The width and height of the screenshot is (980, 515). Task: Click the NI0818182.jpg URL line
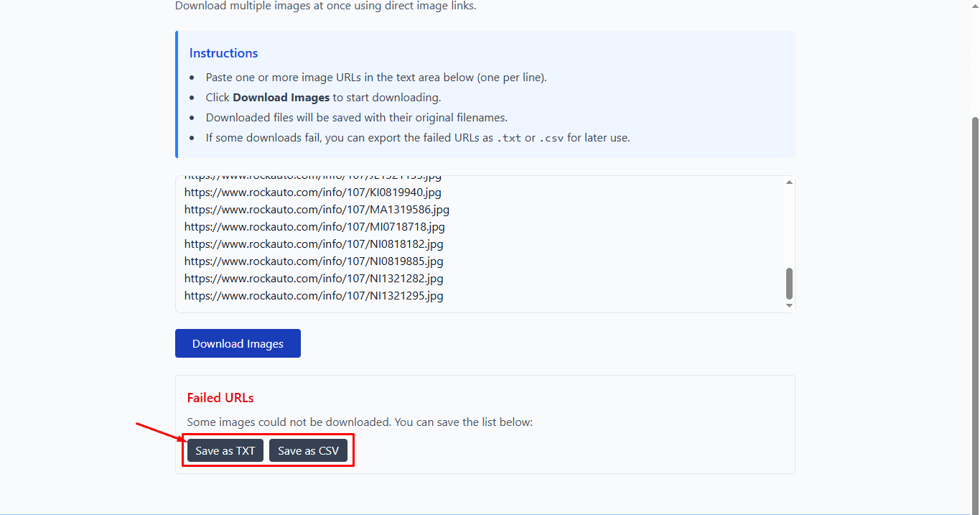point(314,243)
